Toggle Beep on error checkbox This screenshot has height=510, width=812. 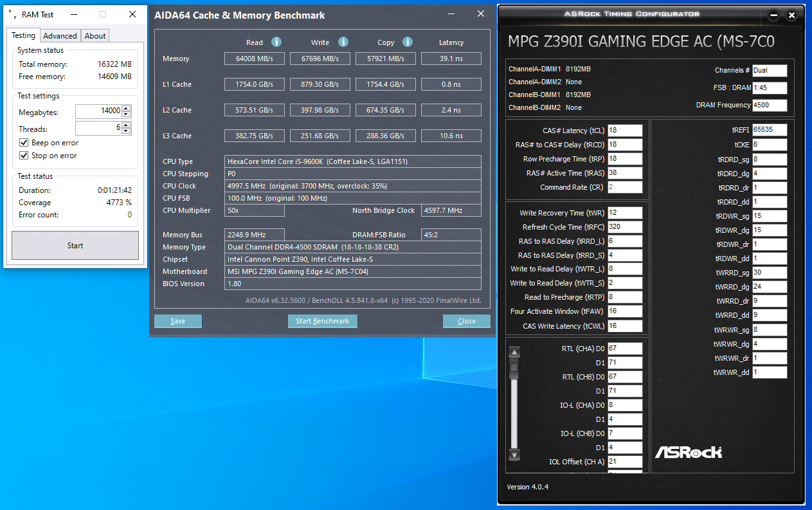(24, 143)
